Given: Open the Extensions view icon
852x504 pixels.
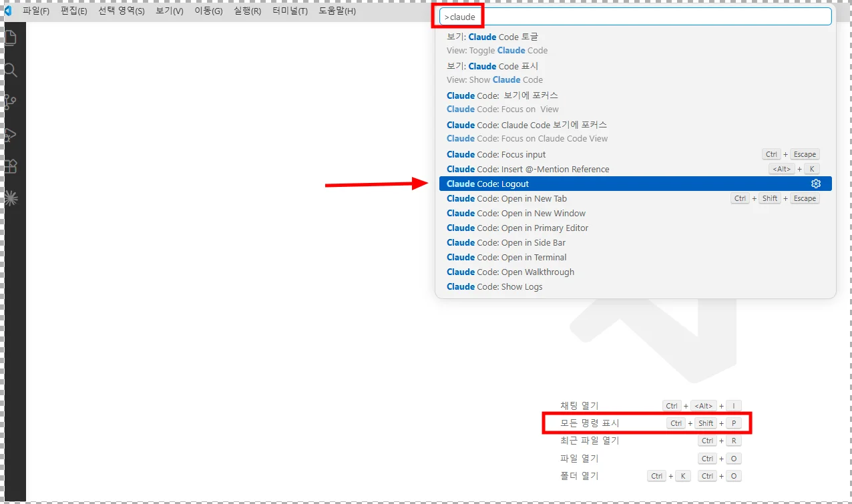Looking at the screenshot, I should pyautogui.click(x=11, y=166).
